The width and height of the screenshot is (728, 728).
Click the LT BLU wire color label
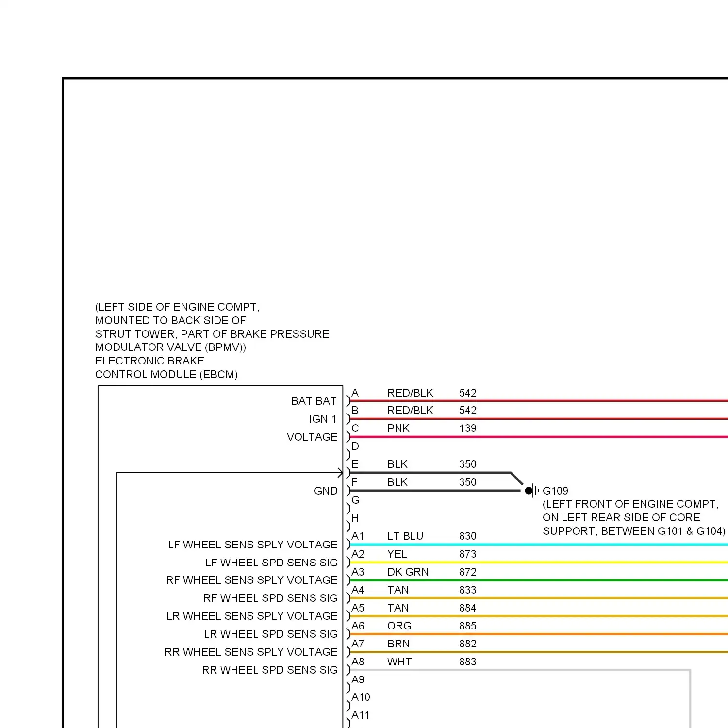[x=405, y=536]
